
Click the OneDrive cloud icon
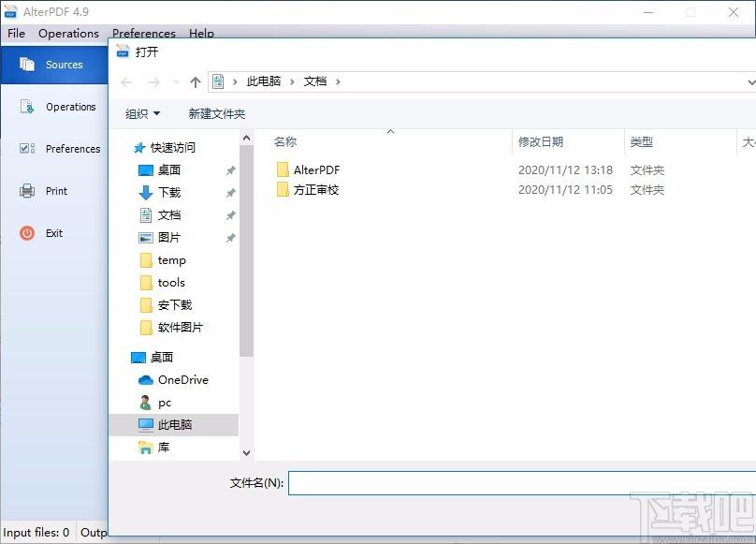146,380
